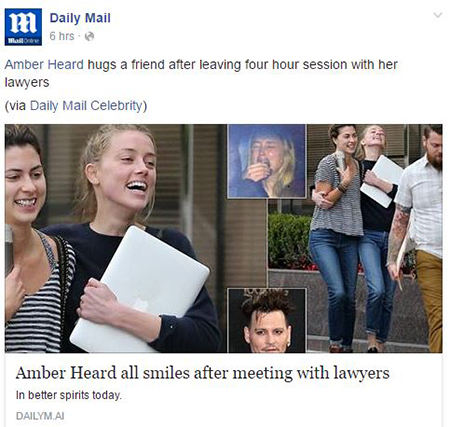This screenshot has height=427, width=450.
Task: Open right photo of three people walking
Action: click(375, 238)
